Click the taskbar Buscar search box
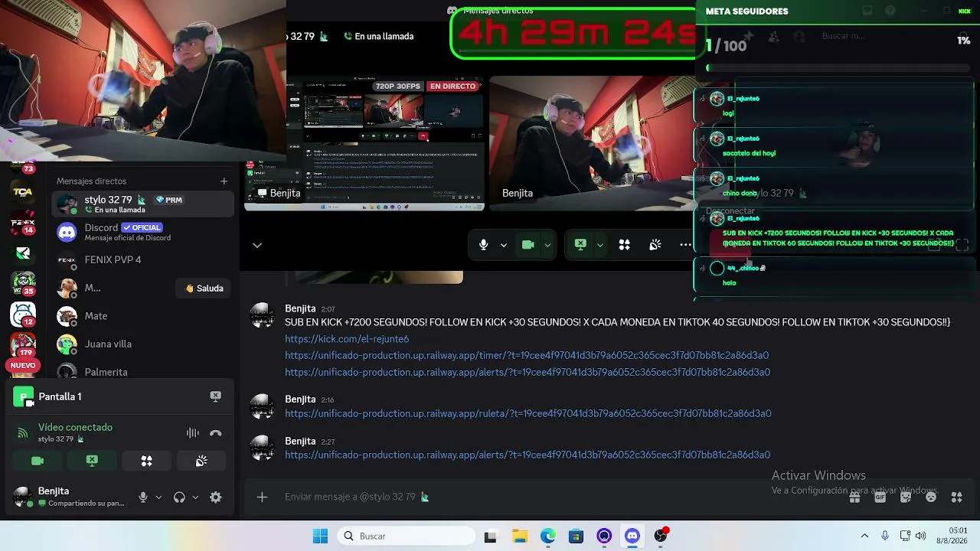The image size is (980, 551). coord(406,536)
